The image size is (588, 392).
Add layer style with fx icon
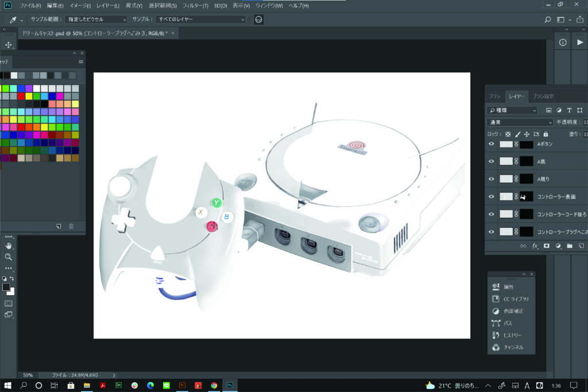point(535,246)
